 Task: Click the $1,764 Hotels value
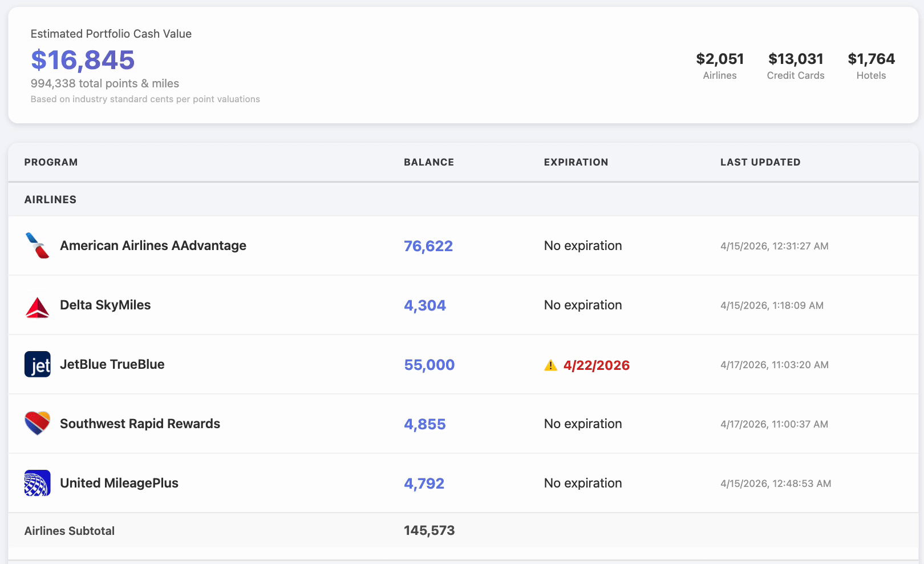click(x=872, y=59)
